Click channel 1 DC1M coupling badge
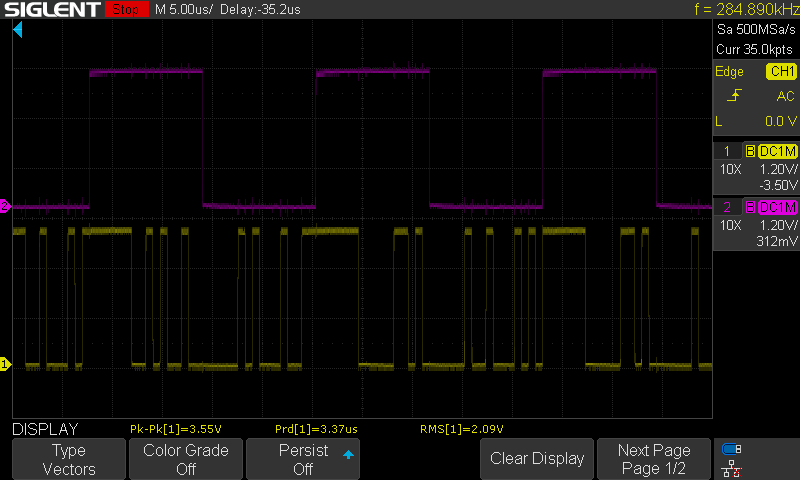This screenshot has width=800, height=480. 778,151
